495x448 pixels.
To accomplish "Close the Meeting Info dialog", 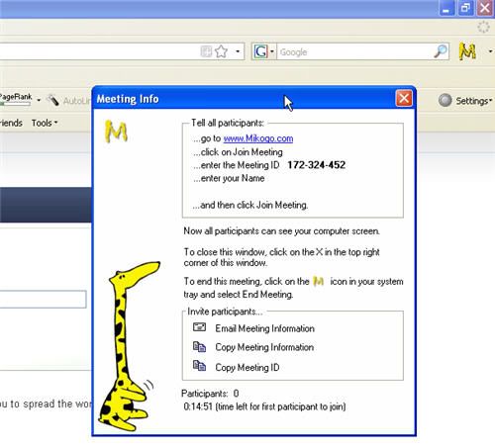I will click(404, 98).
